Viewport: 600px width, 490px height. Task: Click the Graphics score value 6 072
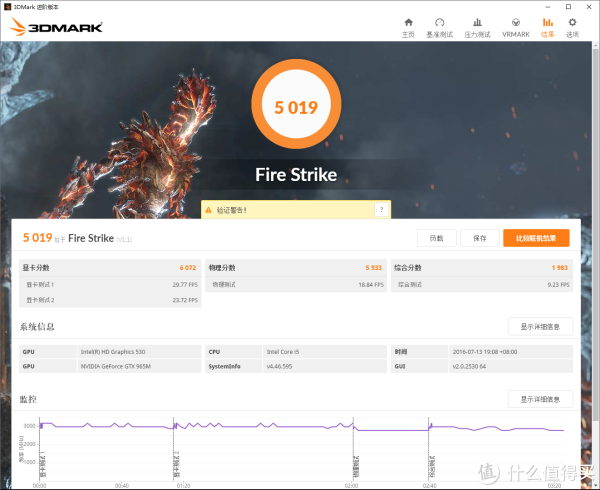(188, 268)
